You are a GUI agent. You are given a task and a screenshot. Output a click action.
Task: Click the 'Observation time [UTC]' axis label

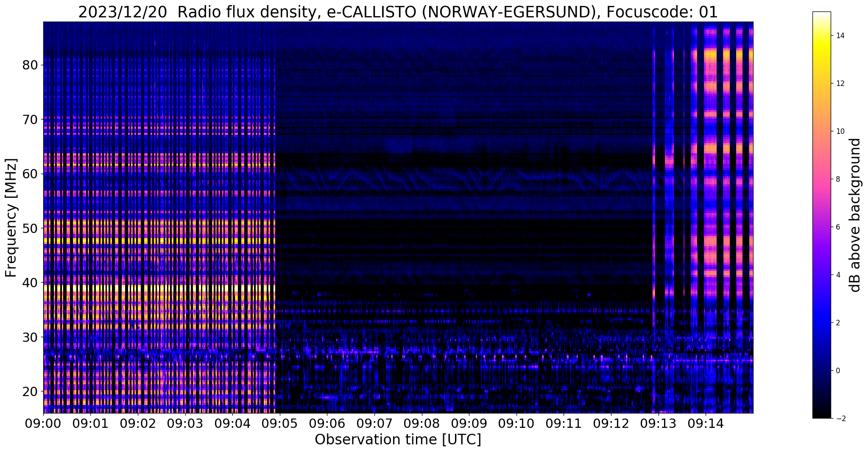pos(398,440)
